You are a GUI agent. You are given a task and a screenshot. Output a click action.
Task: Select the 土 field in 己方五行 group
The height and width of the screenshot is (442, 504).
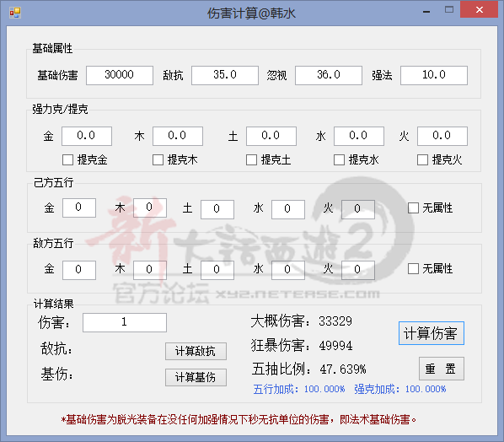click(x=217, y=209)
